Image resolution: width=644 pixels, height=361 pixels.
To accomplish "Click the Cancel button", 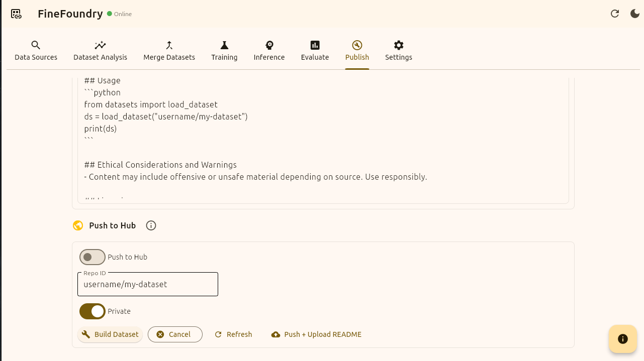I will click(175, 334).
